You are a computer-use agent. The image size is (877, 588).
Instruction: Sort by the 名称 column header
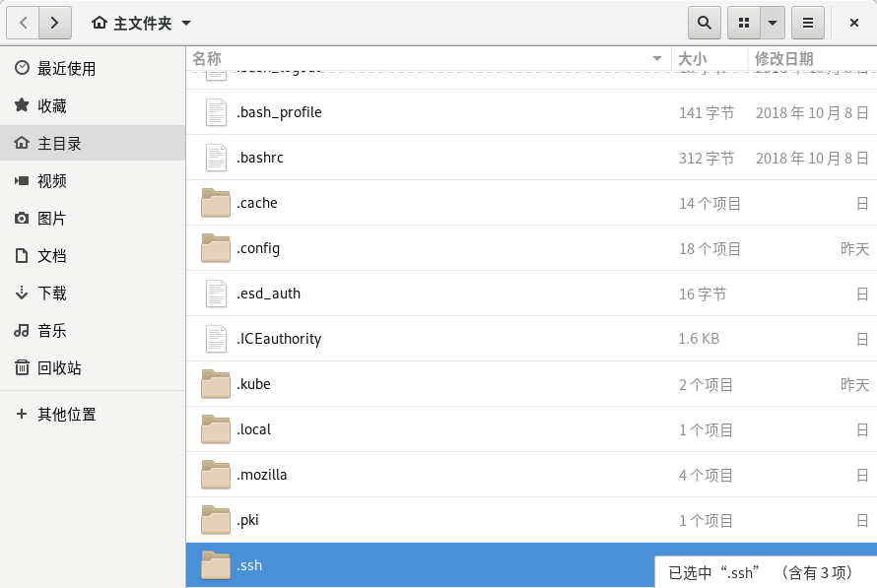tap(429, 58)
